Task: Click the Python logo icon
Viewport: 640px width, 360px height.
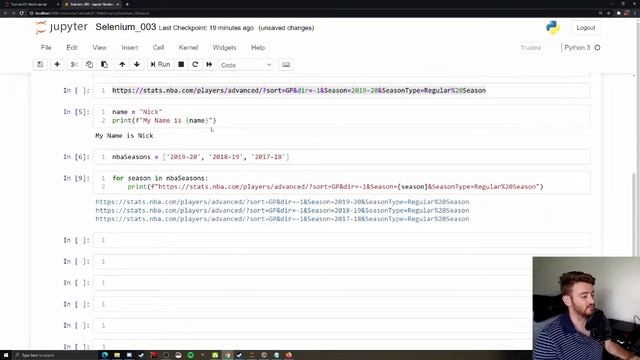Action: 553,28
